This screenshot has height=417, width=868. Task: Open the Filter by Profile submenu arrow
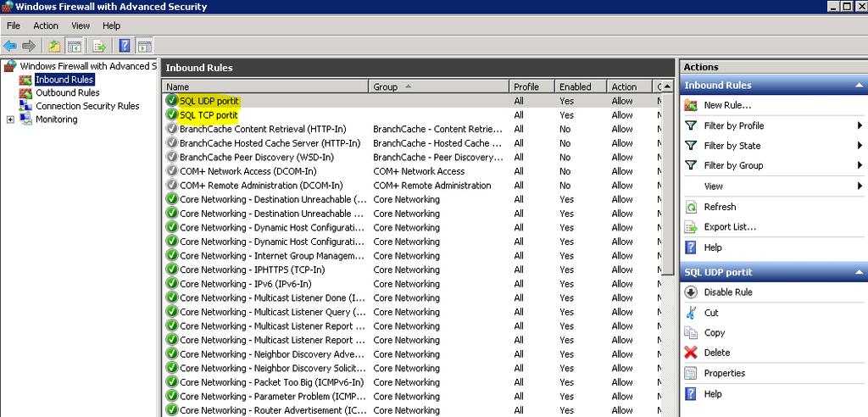[x=860, y=125]
